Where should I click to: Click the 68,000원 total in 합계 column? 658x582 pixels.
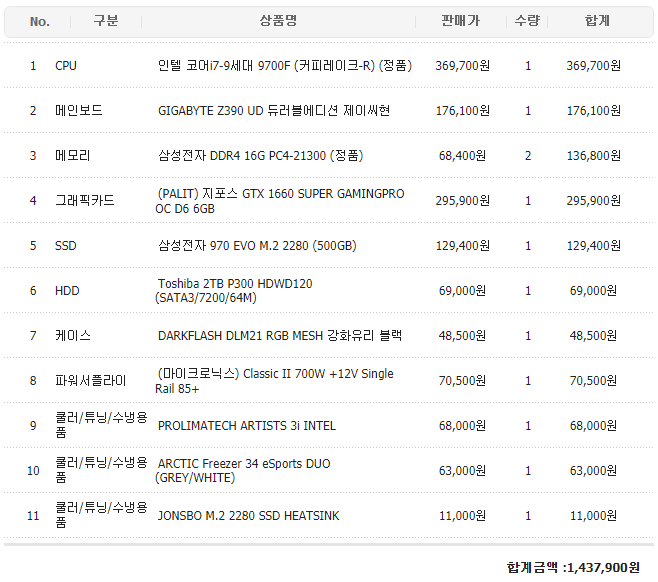coord(593,425)
